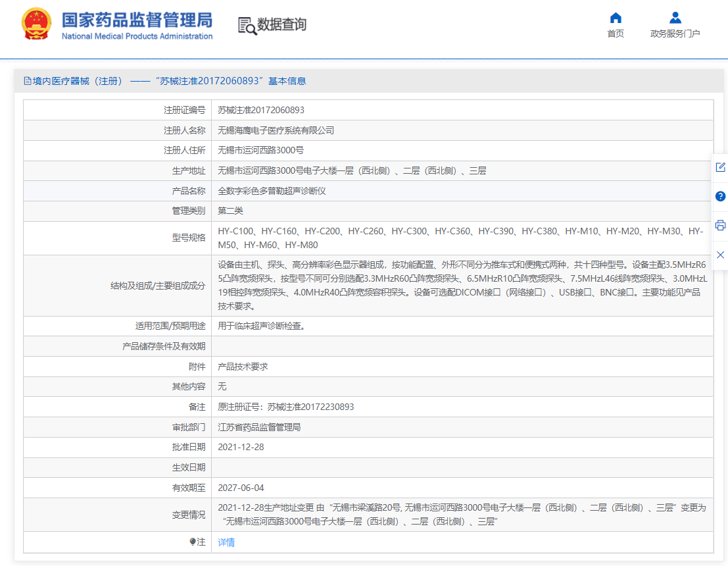The height and width of the screenshot is (566, 728).
Task: Click the 数据查询 heading text
Action: (x=282, y=24)
